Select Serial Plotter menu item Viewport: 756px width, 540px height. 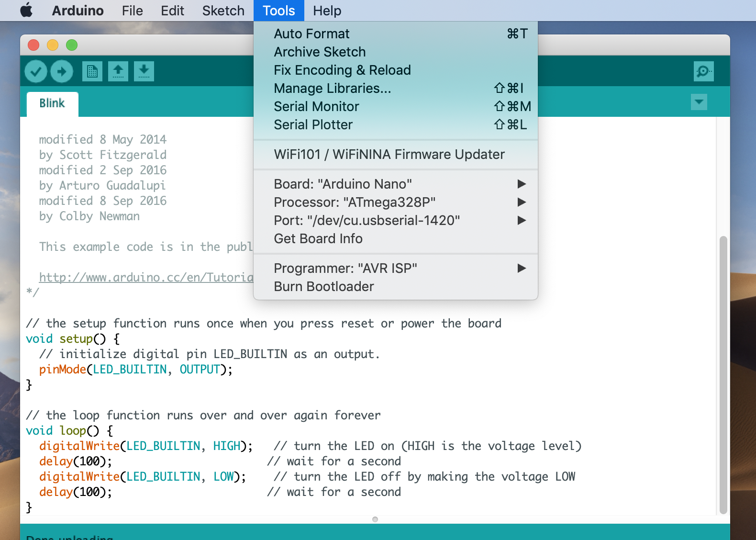[313, 125]
